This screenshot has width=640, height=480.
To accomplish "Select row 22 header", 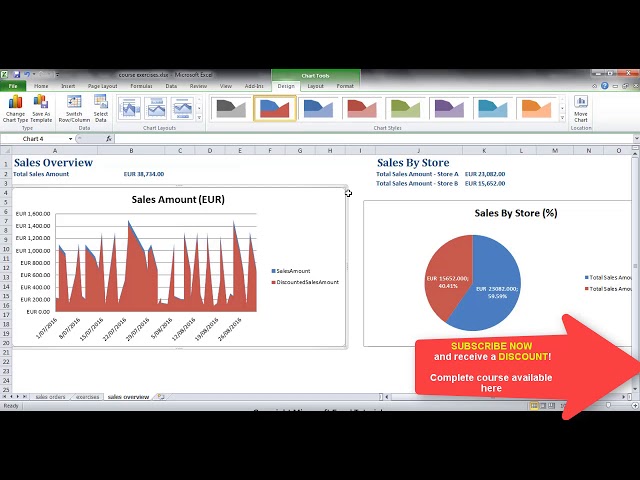I will pos(6,362).
